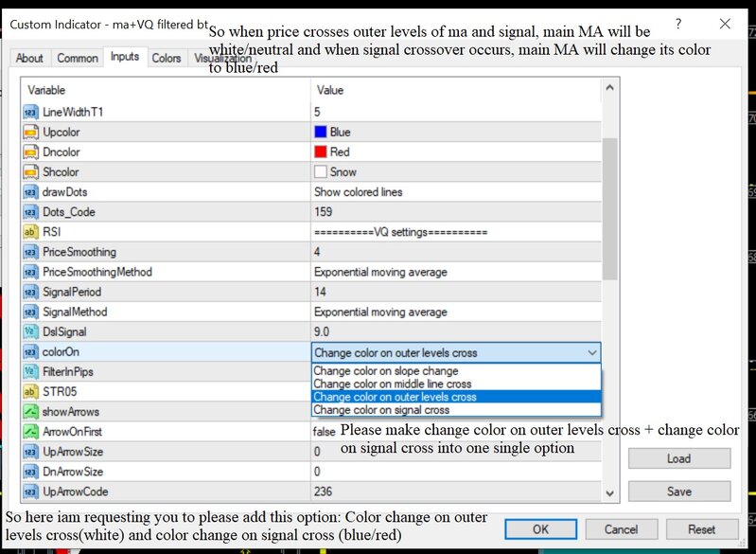The height and width of the screenshot is (554, 756).
Task: Click the showArrows boolean type icon
Action: (x=29, y=412)
